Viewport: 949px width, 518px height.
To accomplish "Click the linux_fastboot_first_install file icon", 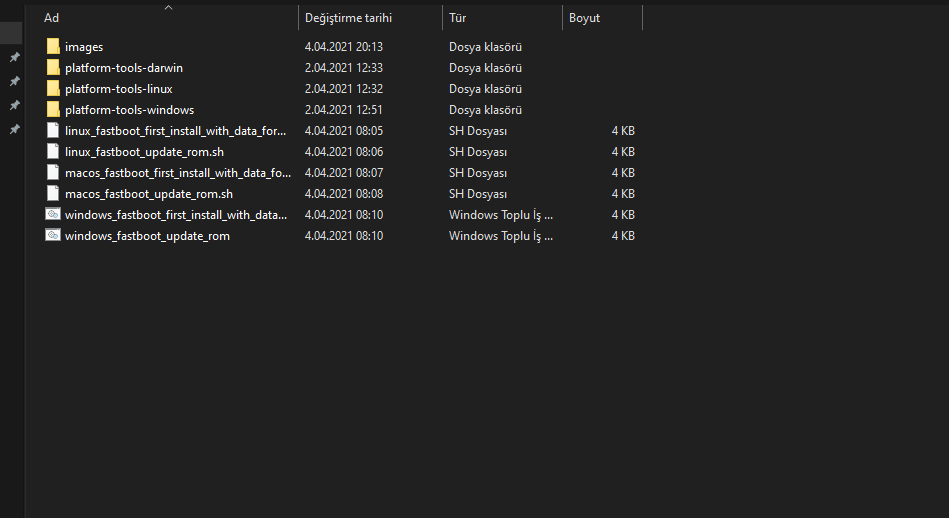I will coord(53,131).
